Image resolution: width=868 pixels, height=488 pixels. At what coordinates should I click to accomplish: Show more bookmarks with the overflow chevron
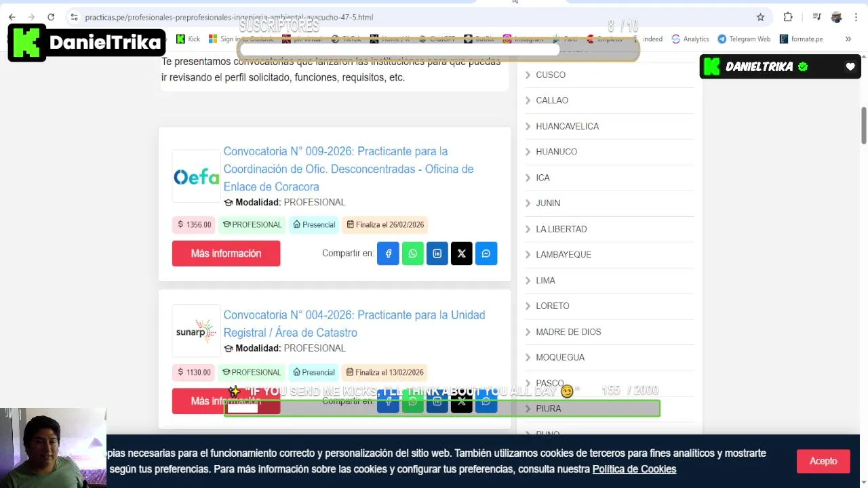click(x=848, y=39)
